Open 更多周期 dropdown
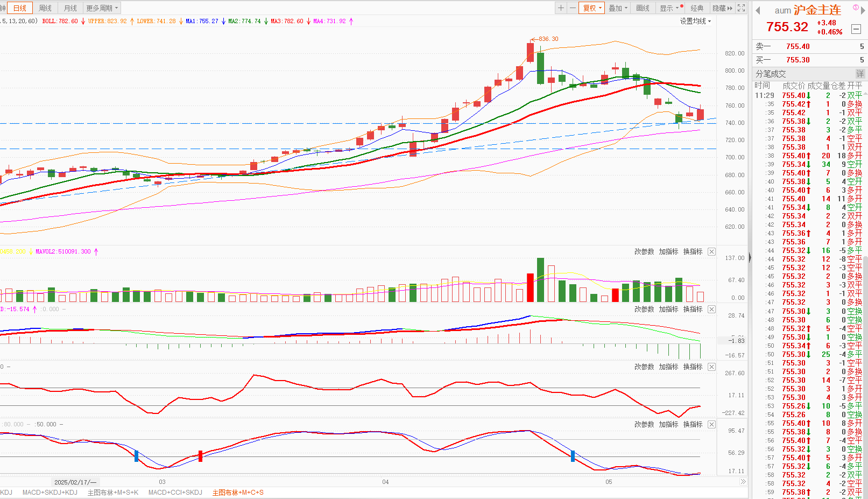868x499 pixels. (102, 8)
